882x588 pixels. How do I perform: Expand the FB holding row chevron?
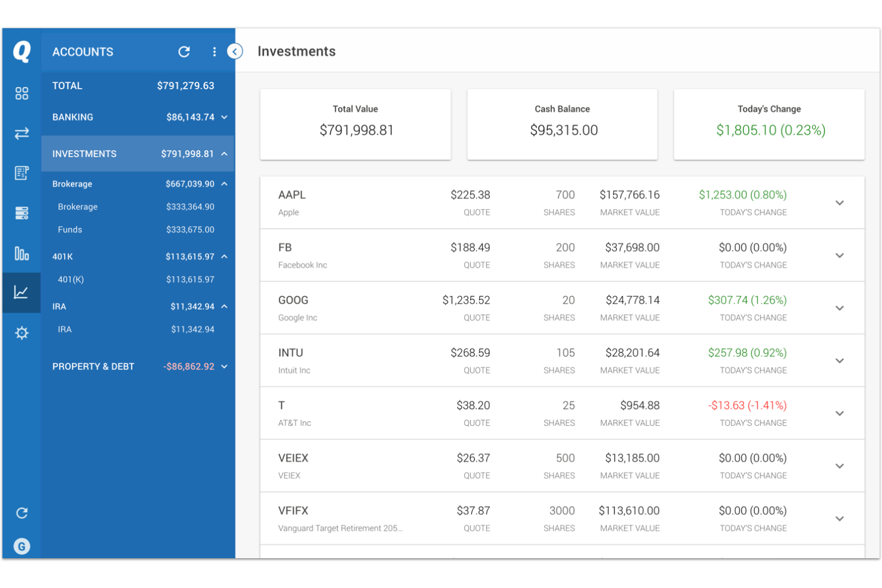point(839,256)
